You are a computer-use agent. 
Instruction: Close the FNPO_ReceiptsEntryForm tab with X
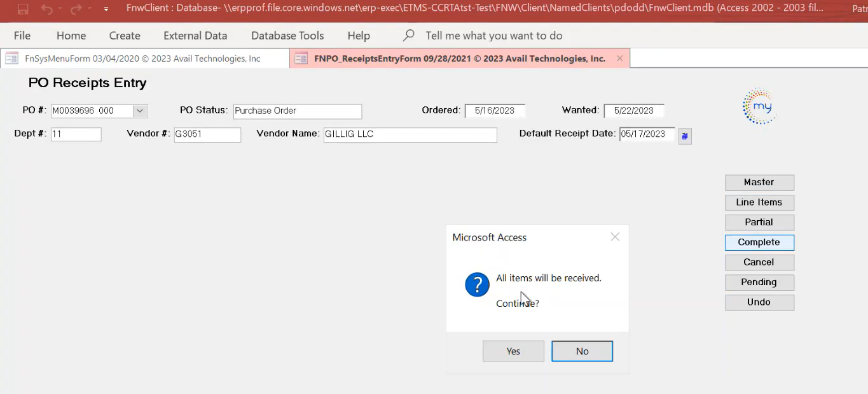coord(620,59)
